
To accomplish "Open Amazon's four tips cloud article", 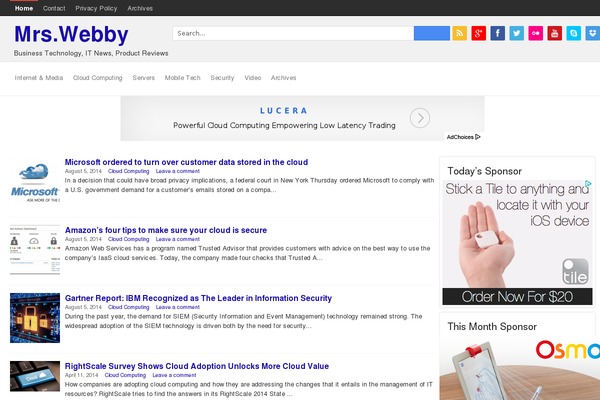I will pos(166,230).
